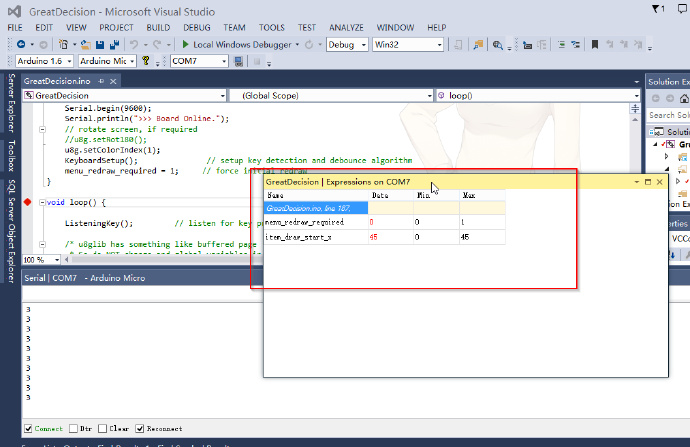
Task: Click the comment selected lines icon
Action: 561,44
